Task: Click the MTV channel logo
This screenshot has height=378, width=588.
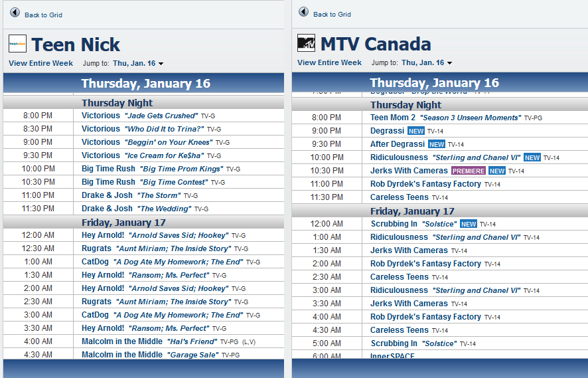Action: click(x=307, y=43)
